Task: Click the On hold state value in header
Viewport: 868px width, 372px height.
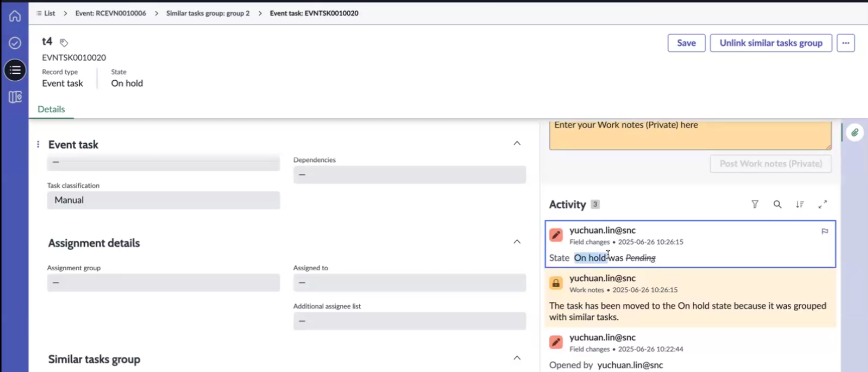Action: [127, 83]
